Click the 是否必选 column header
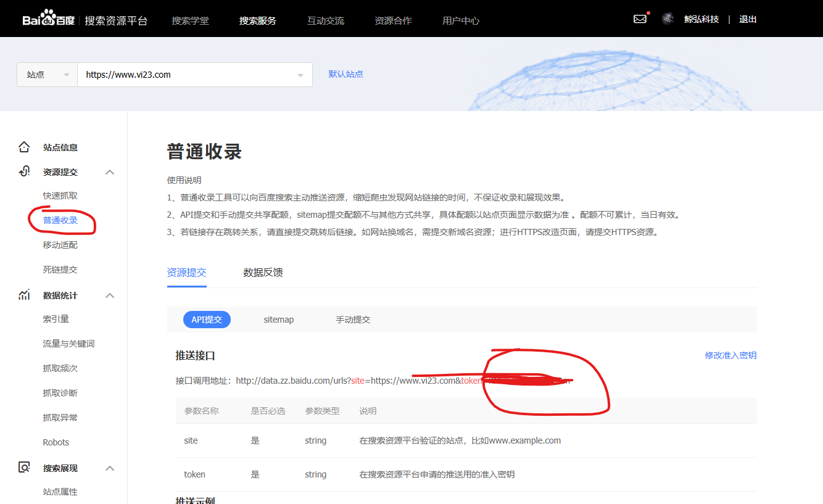The height and width of the screenshot is (504, 823). 268,411
